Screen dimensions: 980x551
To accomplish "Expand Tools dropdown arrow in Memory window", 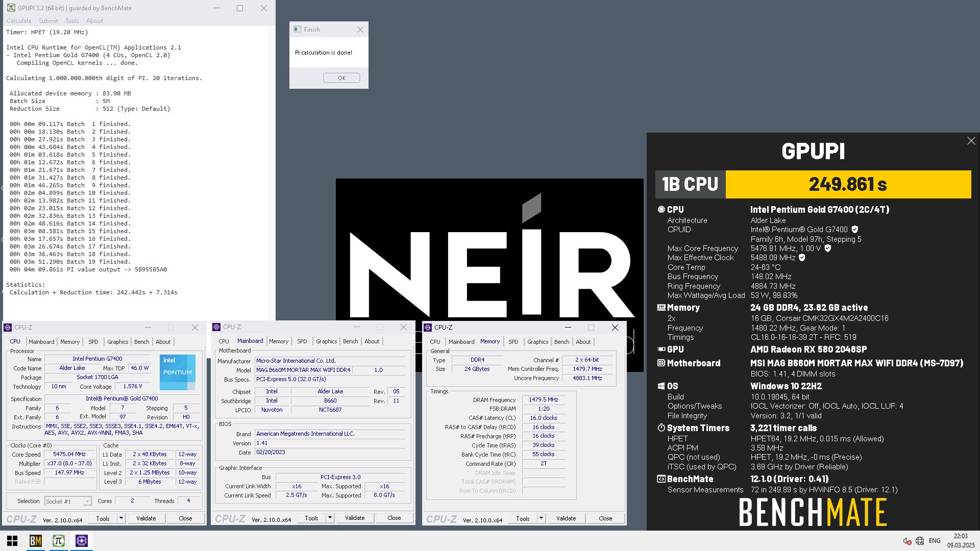I will click(x=541, y=518).
